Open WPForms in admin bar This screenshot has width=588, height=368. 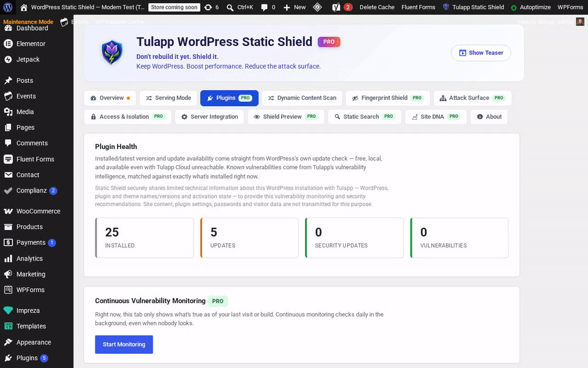pyautogui.click(x=570, y=7)
